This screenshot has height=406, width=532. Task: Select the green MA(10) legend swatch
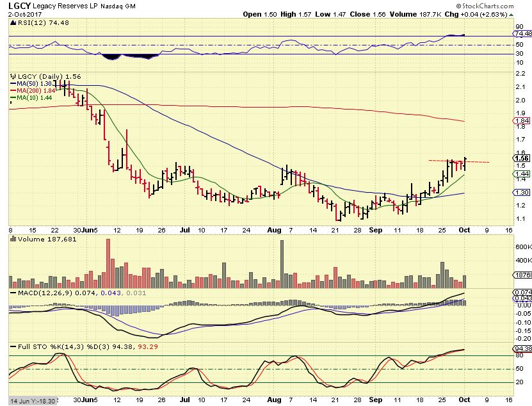click(13, 98)
